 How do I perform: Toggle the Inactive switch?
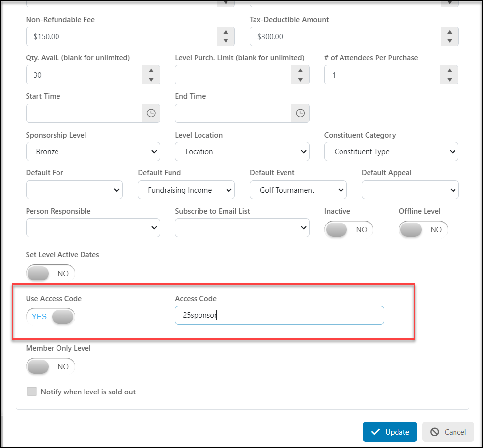(348, 229)
